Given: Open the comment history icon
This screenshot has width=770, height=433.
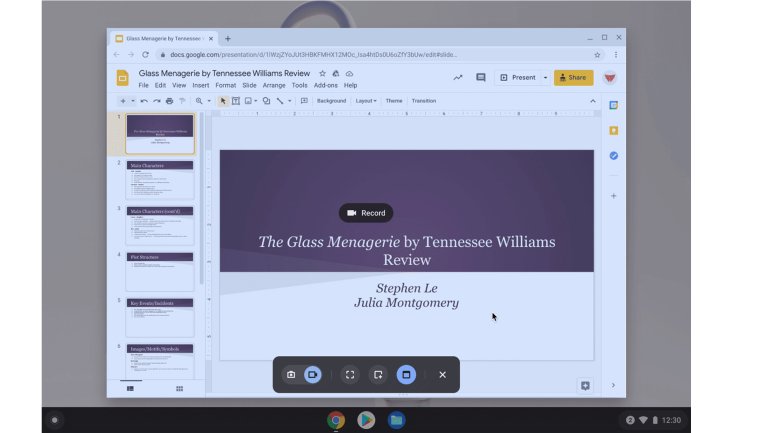Looking at the screenshot, I should tap(480, 77).
